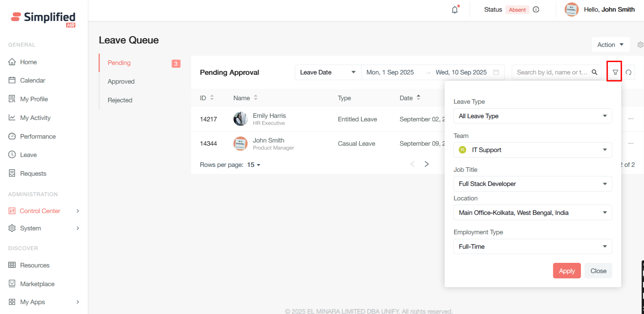The width and height of the screenshot is (644, 314).
Task: Open the page settings gear icon
Action: [640, 45]
